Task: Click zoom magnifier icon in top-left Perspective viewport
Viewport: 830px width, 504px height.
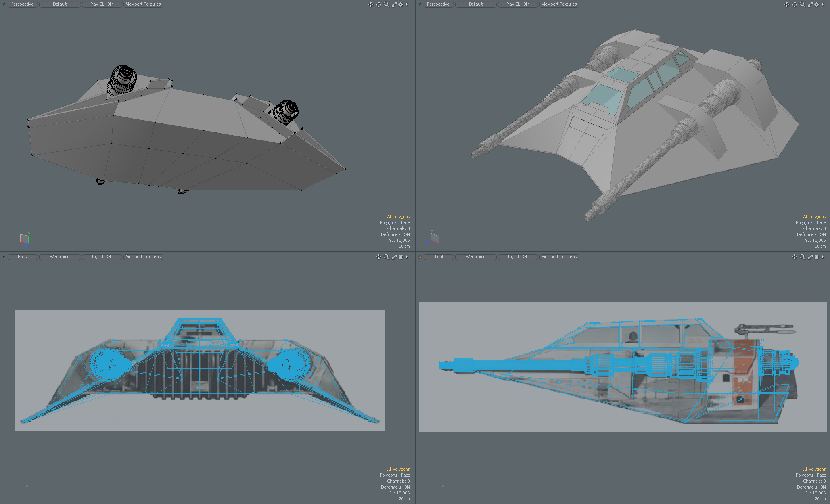Action: [386, 4]
